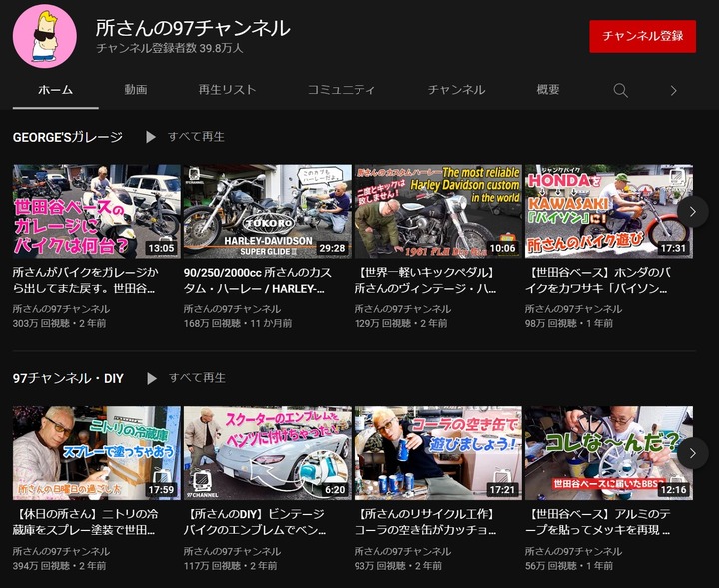Click すべて再生 link for 97チャンネル・DIY

click(x=197, y=378)
